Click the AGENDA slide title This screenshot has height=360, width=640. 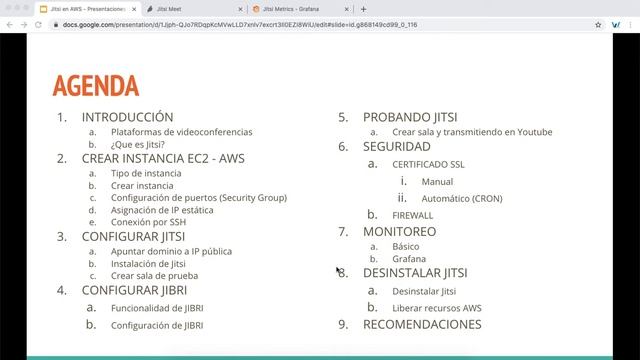pyautogui.click(x=96, y=86)
